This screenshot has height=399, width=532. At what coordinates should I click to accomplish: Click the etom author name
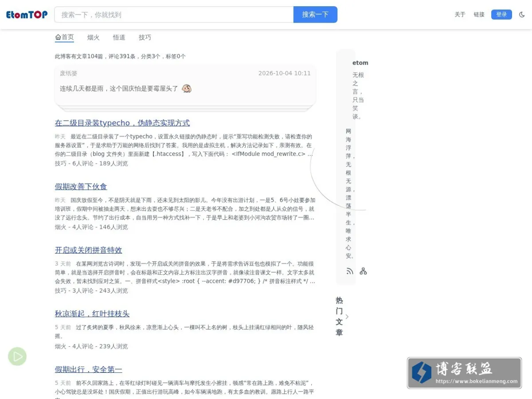[x=360, y=63]
